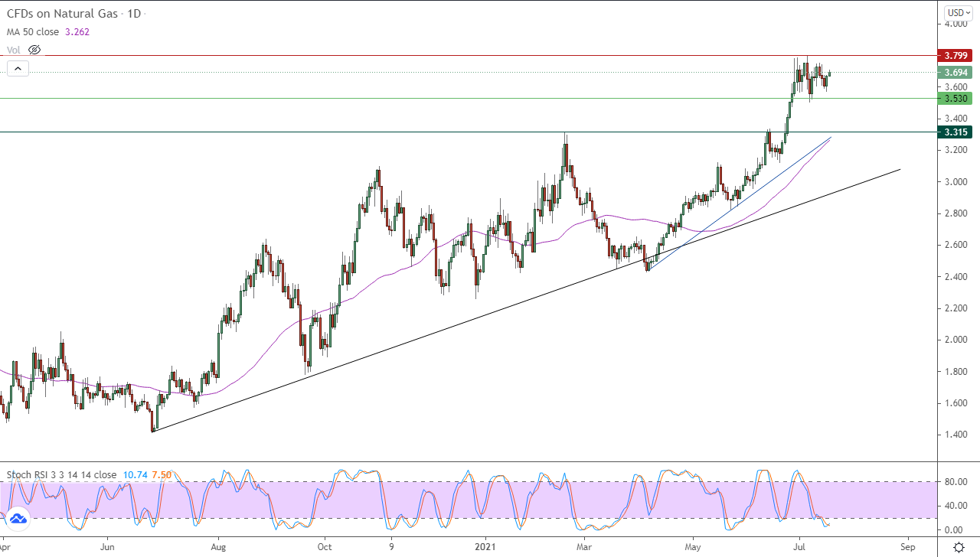
Task: Click the 2.600 price axis value
Action: (955, 245)
